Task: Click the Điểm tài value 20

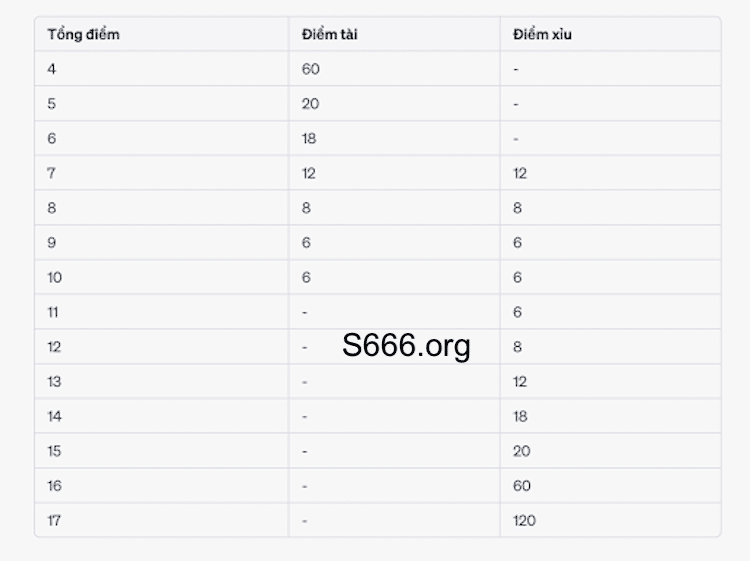Action: [310, 104]
